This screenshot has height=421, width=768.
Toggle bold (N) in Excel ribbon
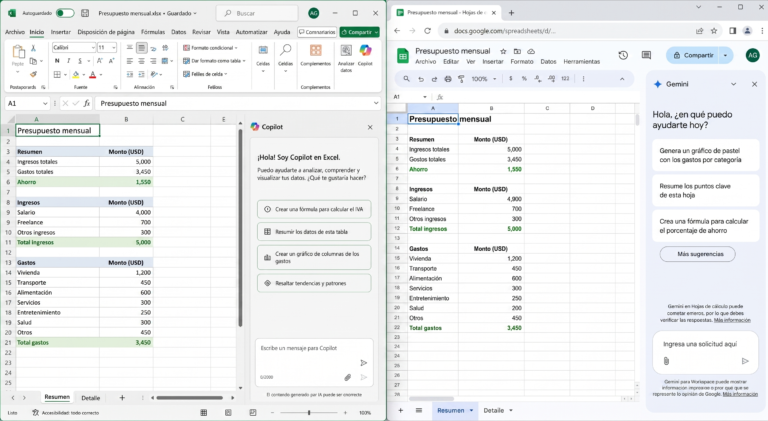click(x=57, y=61)
